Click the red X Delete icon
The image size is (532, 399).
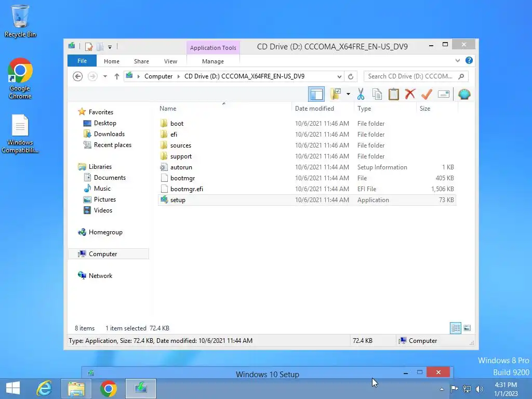point(410,94)
